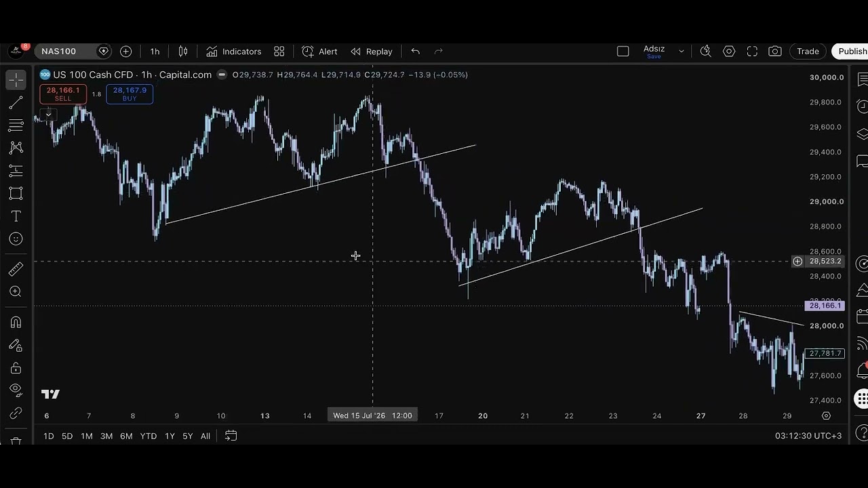Open forecasting and measurement position tools
This screenshot has width=868, height=488.
(16, 171)
